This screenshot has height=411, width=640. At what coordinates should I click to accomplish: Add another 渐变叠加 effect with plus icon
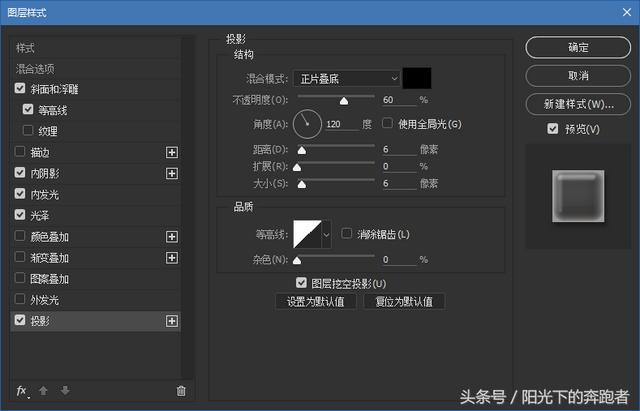(x=172, y=258)
